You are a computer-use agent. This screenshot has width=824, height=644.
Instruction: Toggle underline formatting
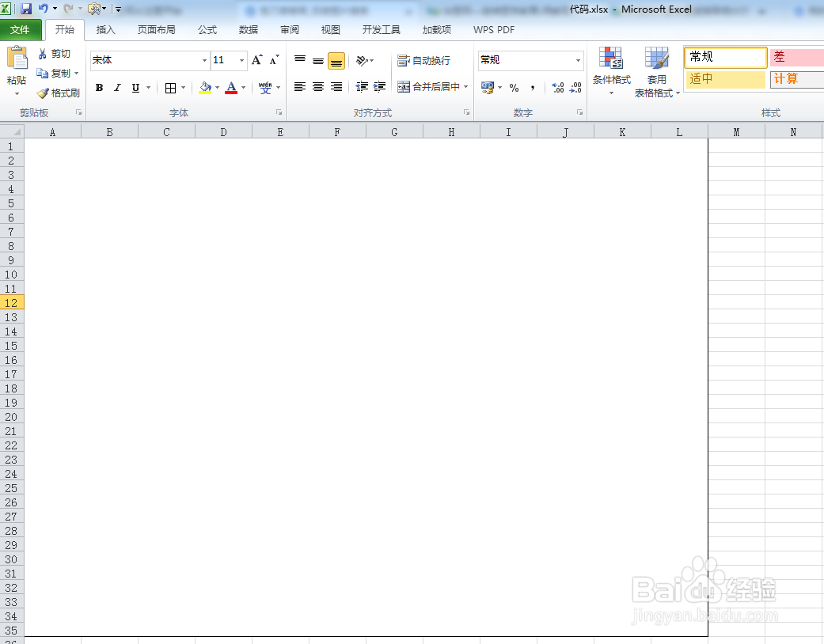135,88
